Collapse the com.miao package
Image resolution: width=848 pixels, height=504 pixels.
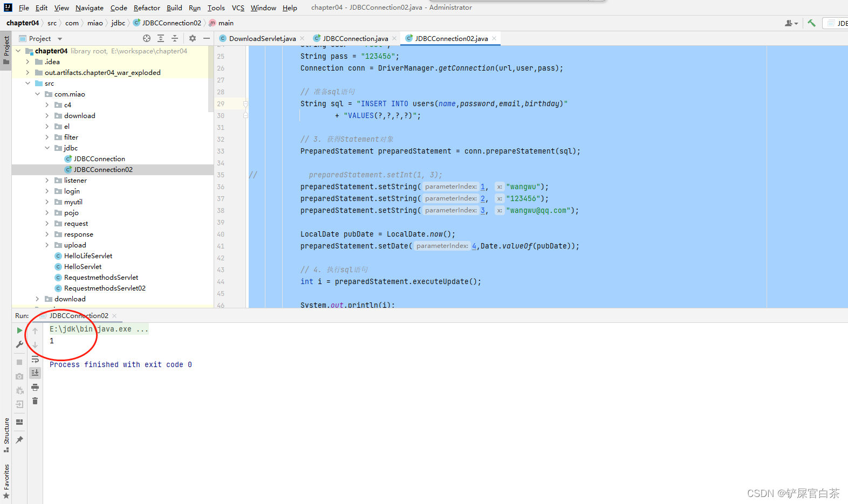tap(38, 94)
